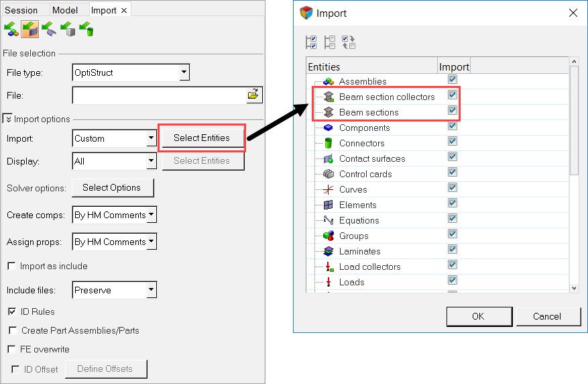Click the Equations icon

tap(329, 220)
